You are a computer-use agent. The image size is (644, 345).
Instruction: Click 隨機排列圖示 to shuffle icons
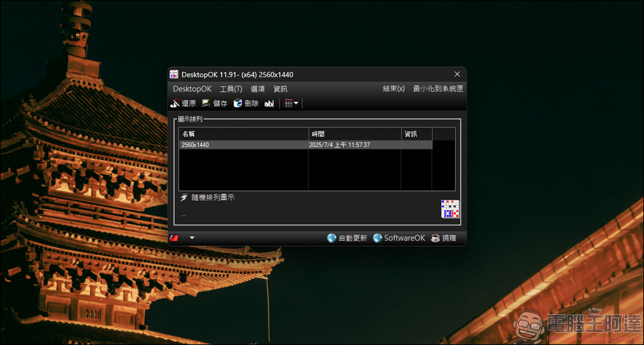[213, 198]
